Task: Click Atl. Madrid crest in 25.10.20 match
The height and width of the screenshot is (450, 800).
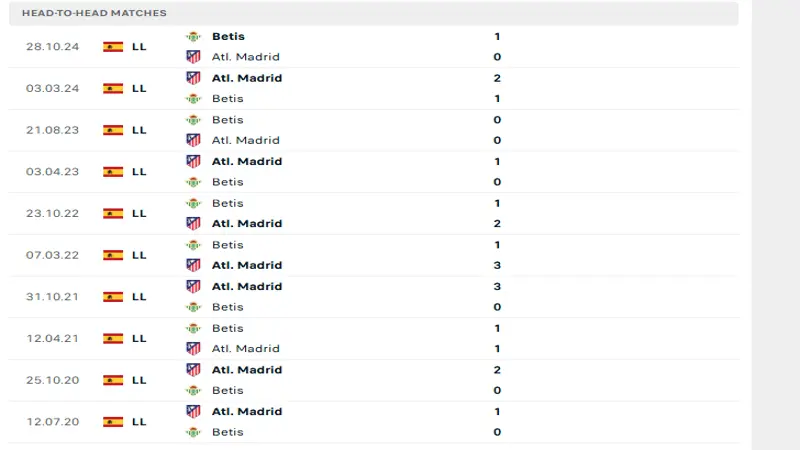Action: [193, 370]
